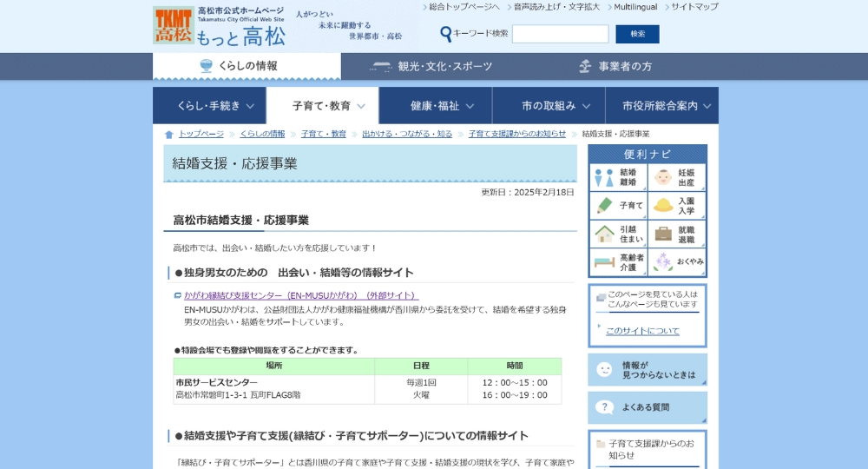
Task: Click the 日程 table column header
Action: click(x=421, y=366)
